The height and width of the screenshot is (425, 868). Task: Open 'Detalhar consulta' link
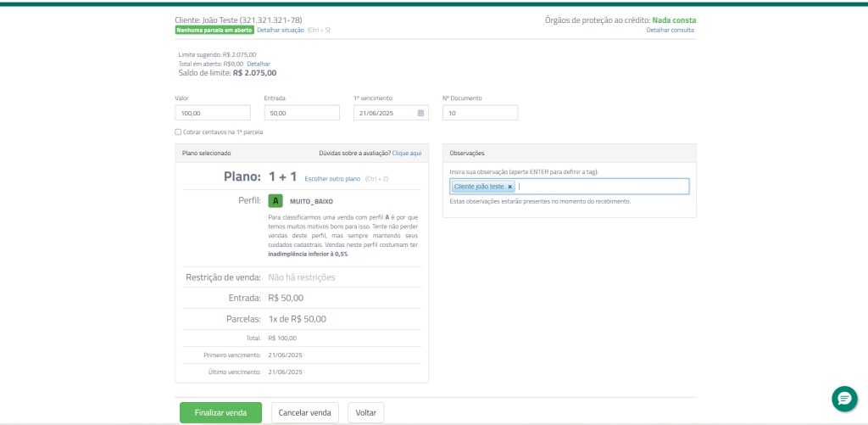[x=670, y=30]
